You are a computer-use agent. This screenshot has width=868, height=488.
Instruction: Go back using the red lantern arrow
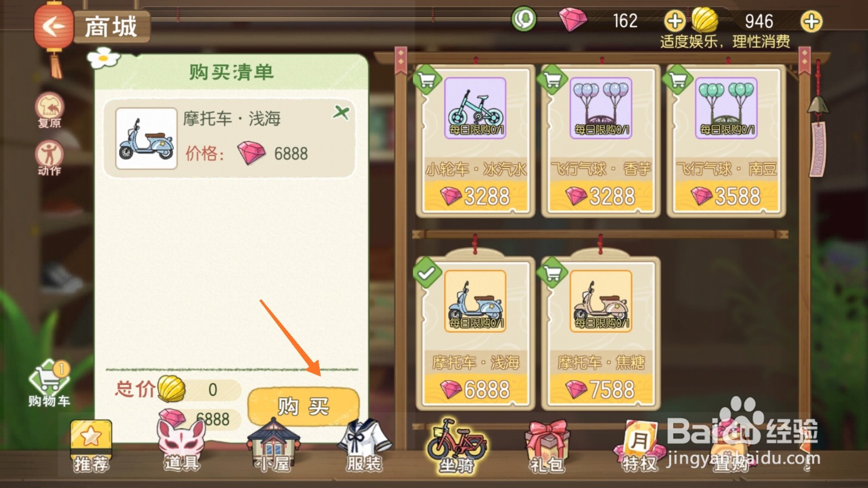pos(53,26)
